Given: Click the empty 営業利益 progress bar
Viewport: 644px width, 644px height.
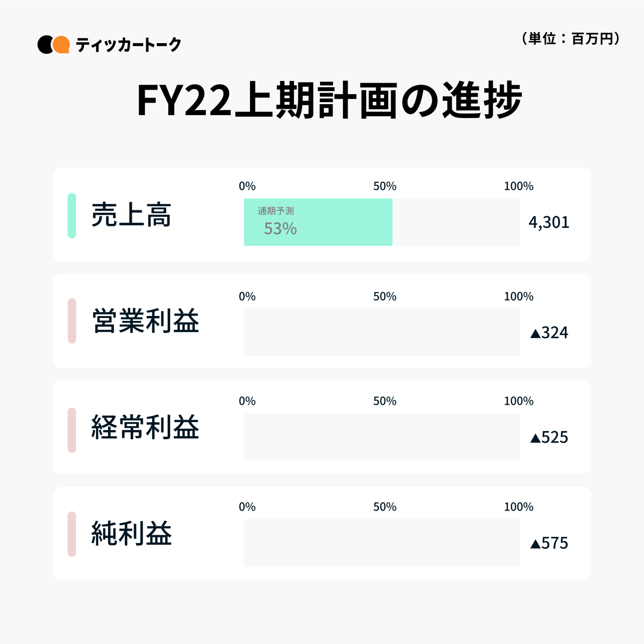Looking at the screenshot, I should (382, 333).
